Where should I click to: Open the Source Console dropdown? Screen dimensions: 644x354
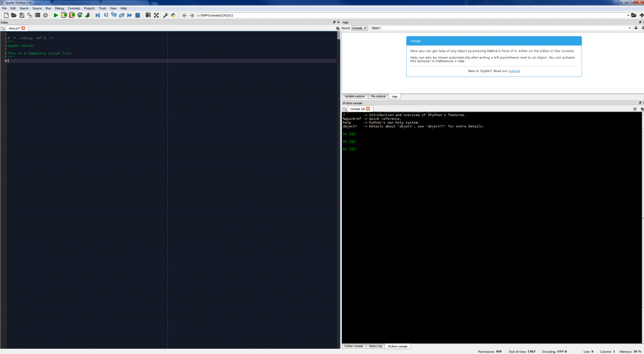click(x=360, y=28)
